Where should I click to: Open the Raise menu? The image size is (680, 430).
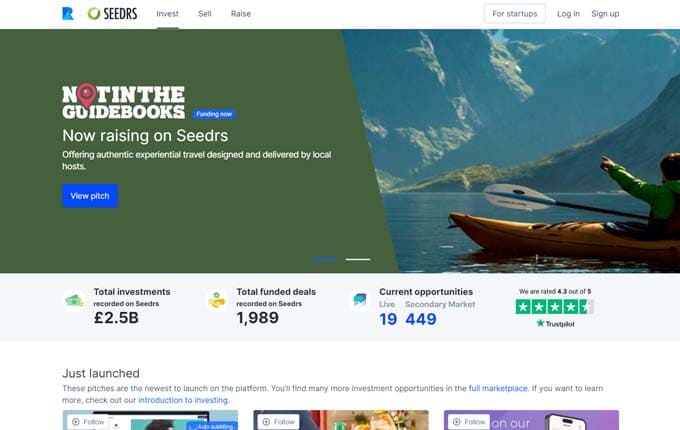(x=241, y=14)
